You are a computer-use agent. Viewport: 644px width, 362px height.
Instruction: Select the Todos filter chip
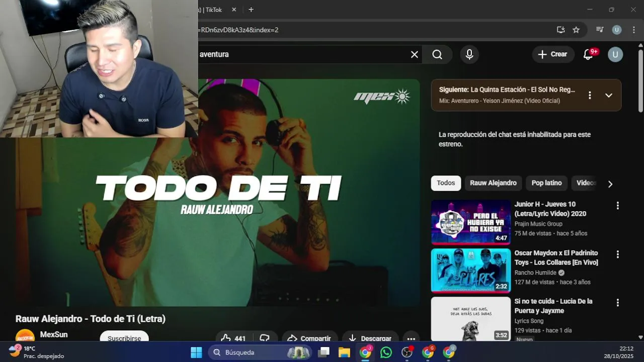tap(446, 183)
